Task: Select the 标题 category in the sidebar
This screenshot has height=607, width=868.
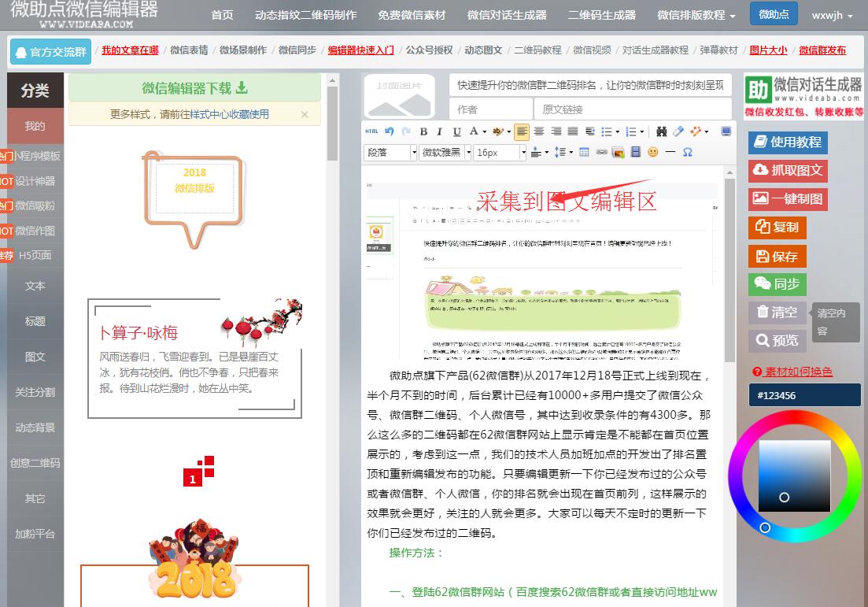Action: [35, 321]
